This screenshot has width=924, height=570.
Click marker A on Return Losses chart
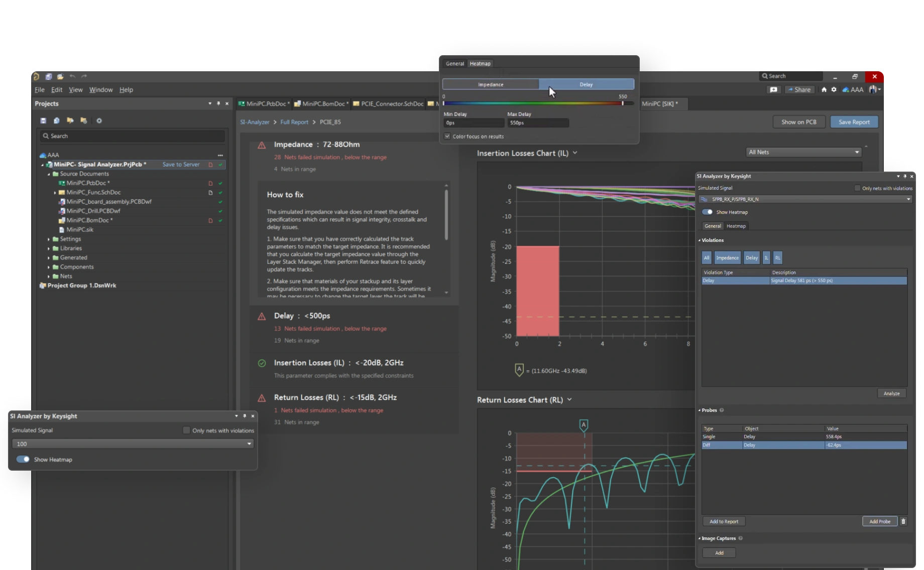click(x=584, y=425)
